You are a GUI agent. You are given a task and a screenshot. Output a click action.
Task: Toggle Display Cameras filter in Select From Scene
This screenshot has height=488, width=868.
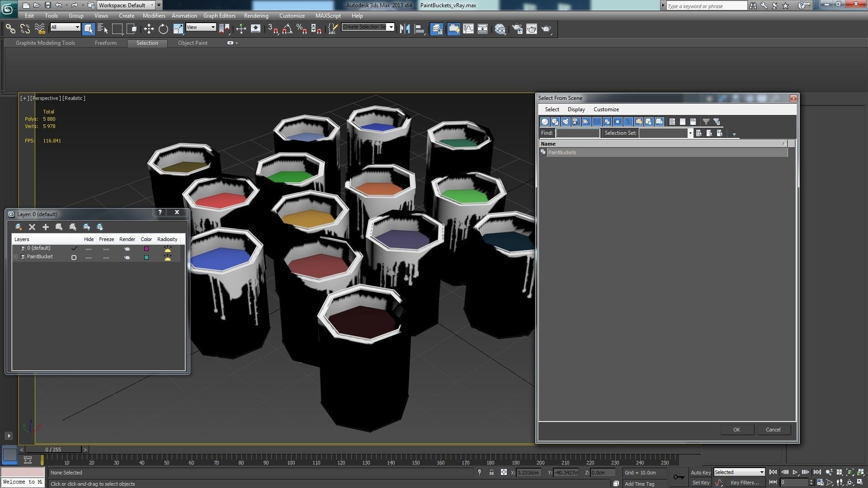(576, 122)
